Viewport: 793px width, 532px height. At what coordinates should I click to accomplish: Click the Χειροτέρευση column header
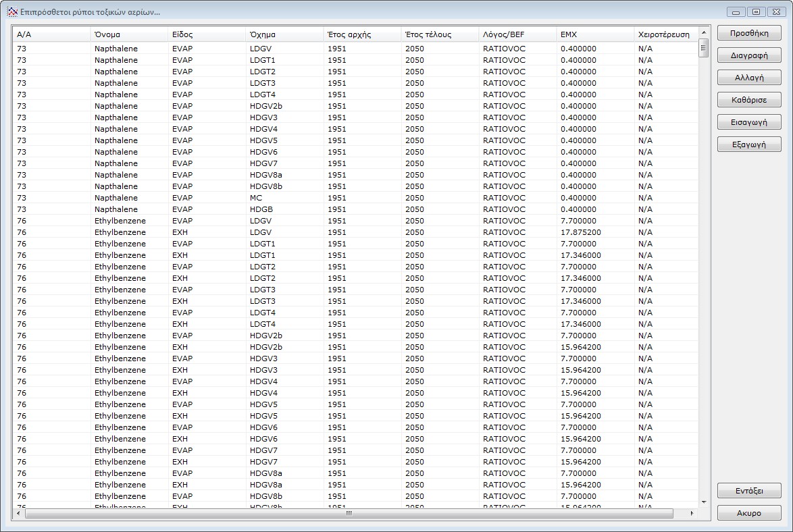(x=664, y=34)
